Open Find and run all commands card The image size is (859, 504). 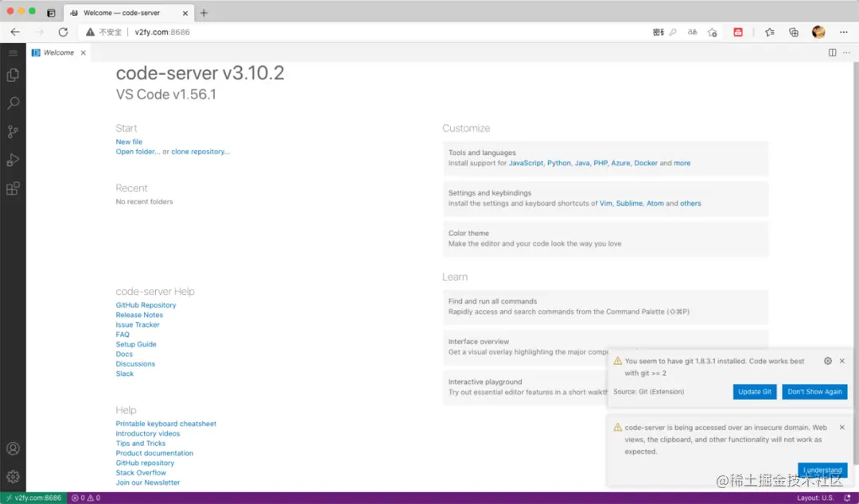tap(605, 307)
